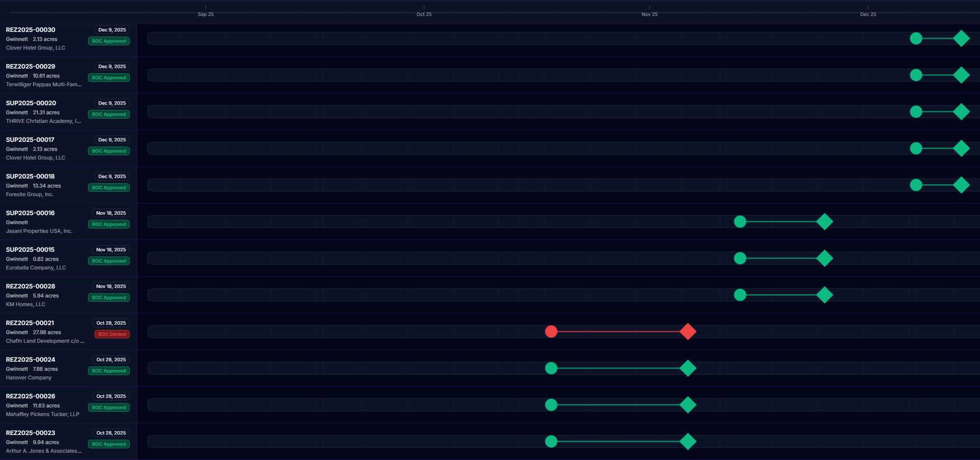
Task: Select the red diamond marker for REZ2025-00021
Action: (688, 332)
